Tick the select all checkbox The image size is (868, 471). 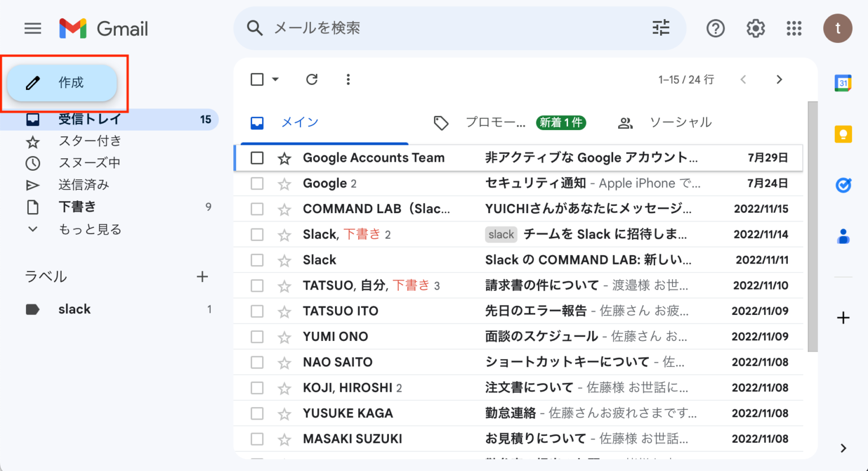click(x=257, y=79)
